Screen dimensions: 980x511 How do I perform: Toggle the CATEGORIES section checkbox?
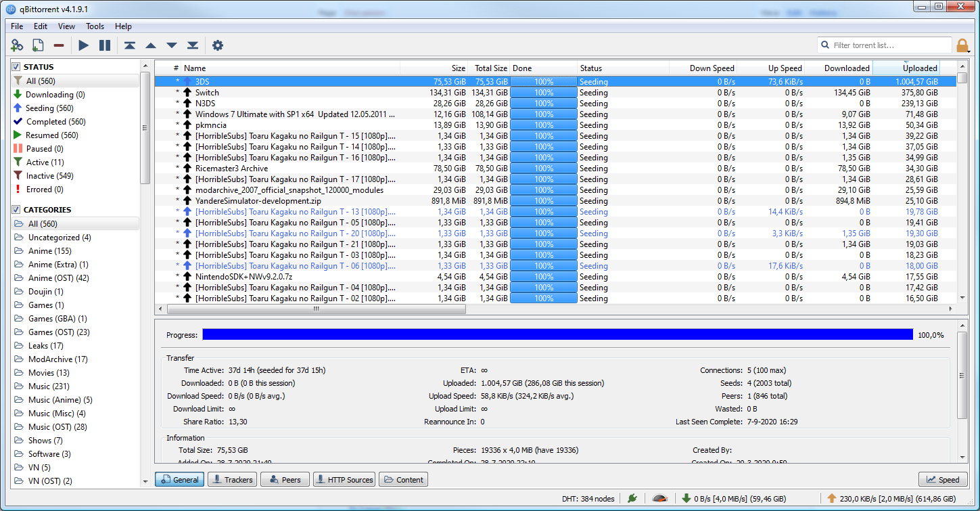point(16,210)
